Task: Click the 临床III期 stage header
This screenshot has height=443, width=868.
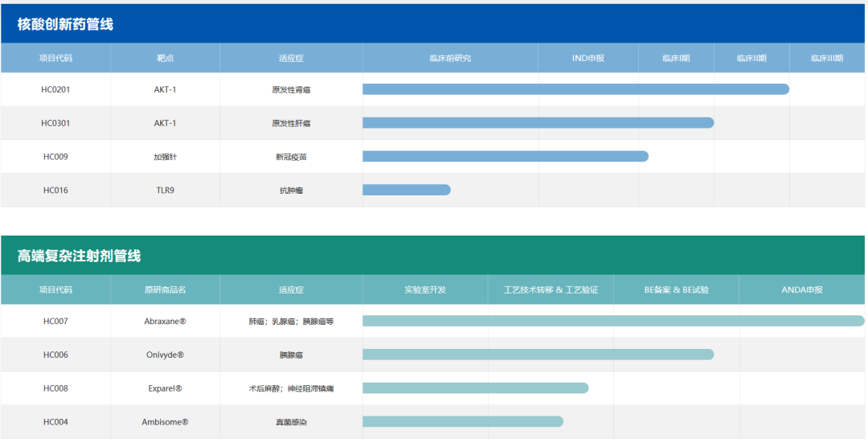Action: [x=827, y=58]
